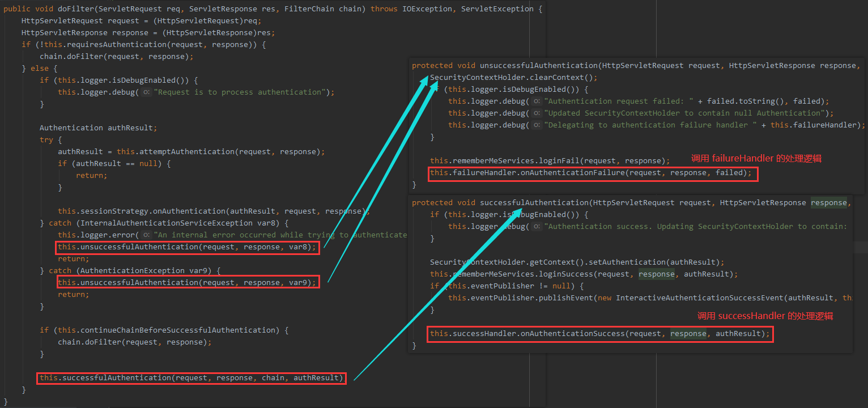The width and height of the screenshot is (868, 408).
Task: Click the "this.sessionStrategy.onAuthentication(authResult, request, response)" line
Action: pos(214,211)
